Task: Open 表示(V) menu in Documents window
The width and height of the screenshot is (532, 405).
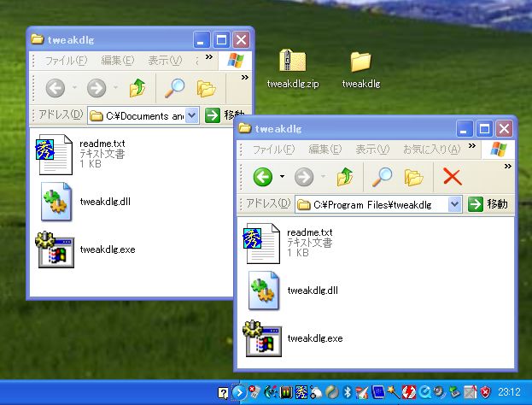Action: [x=165, y=61]
